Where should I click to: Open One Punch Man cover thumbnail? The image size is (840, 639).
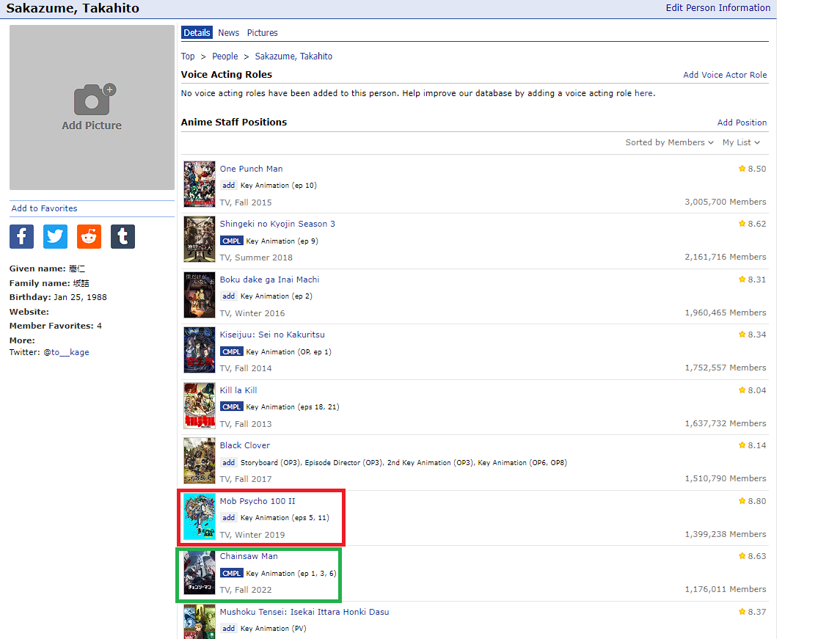pyautogui.click(x=200, y=184)
